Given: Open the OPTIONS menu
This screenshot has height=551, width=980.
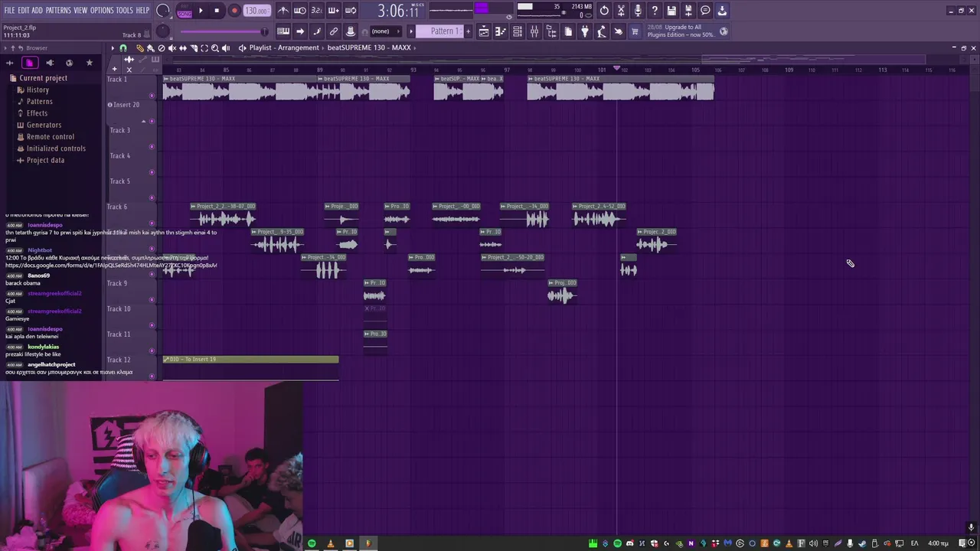Looking at the screenshot, I should click(x=102, y=10).
